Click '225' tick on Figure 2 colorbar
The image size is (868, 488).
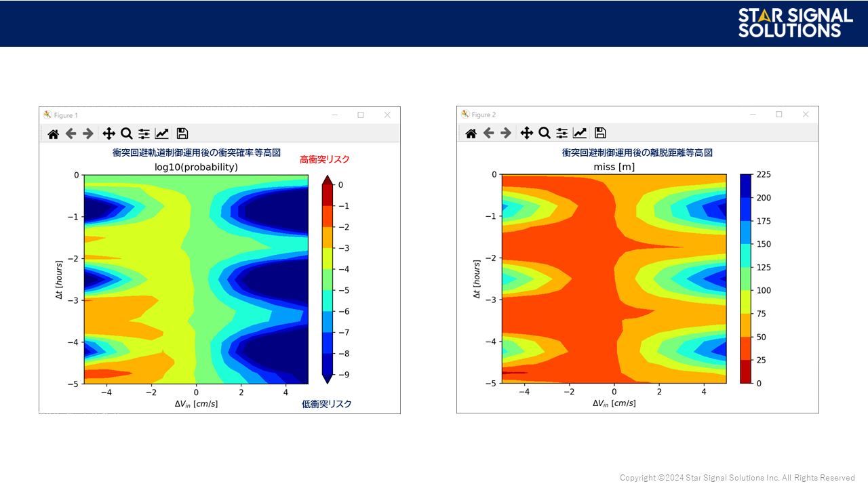(764, 175)
